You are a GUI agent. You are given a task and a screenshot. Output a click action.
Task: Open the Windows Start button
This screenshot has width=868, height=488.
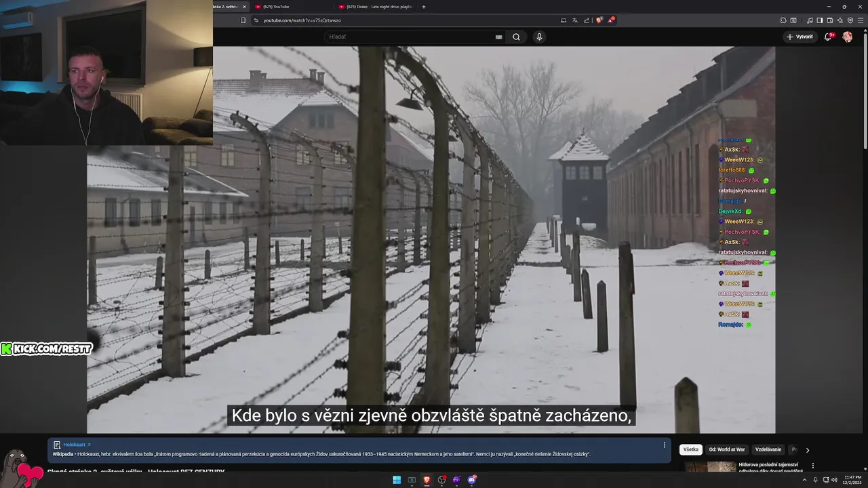coord(397,480)
